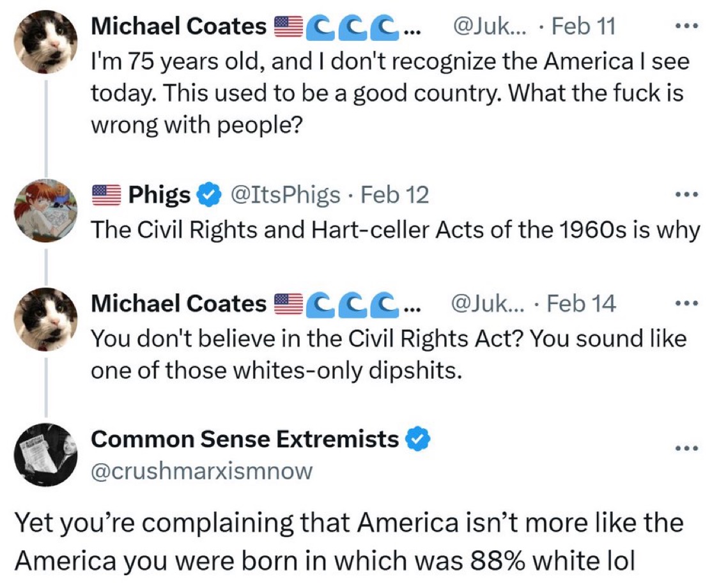Click the Feb 14 timestamp
Image resolution: width=719 pixels, height=588 pixels.
[582, 303]
